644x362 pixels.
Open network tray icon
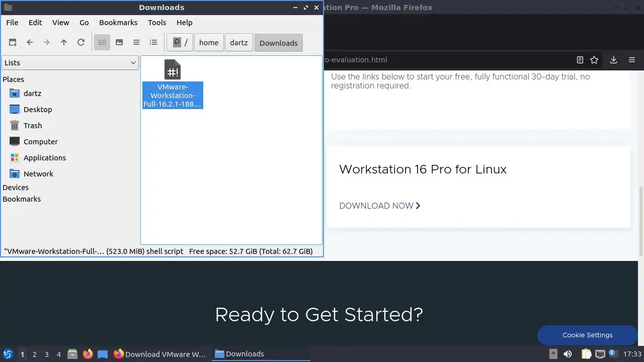(600, 354)
